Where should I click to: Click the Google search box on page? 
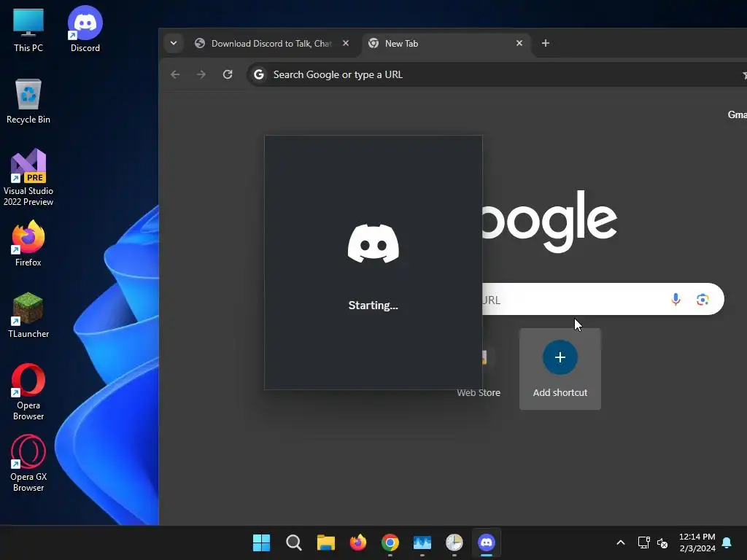(x=603, y=300)
